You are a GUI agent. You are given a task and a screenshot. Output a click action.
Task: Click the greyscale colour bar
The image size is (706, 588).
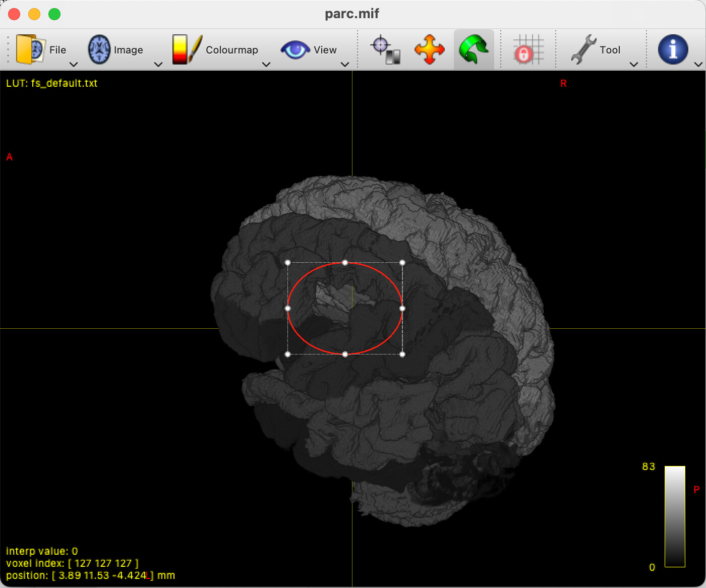675,516
